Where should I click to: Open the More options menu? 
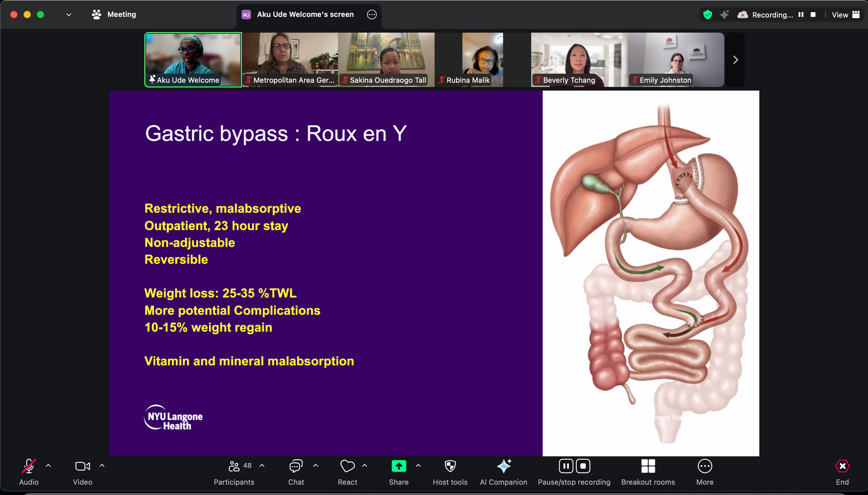[705, 471]
